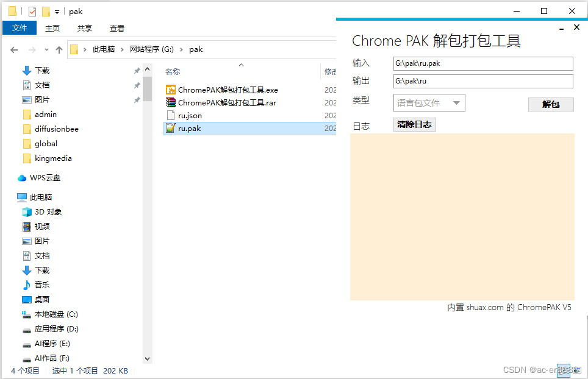Unpin the quick-access 图片 pin

(137, 100)
